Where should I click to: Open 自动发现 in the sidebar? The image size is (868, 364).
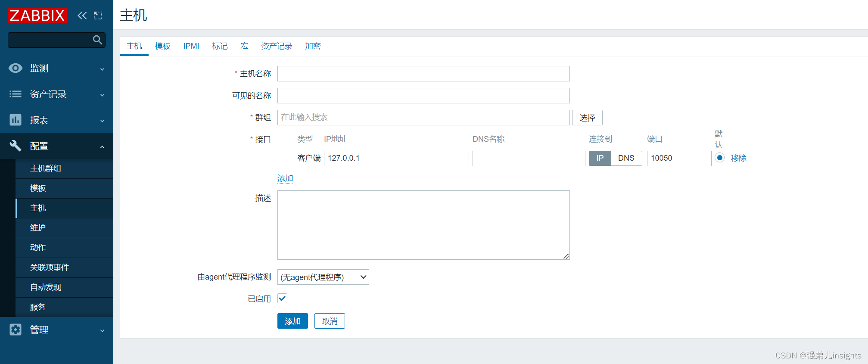[65, 287]
